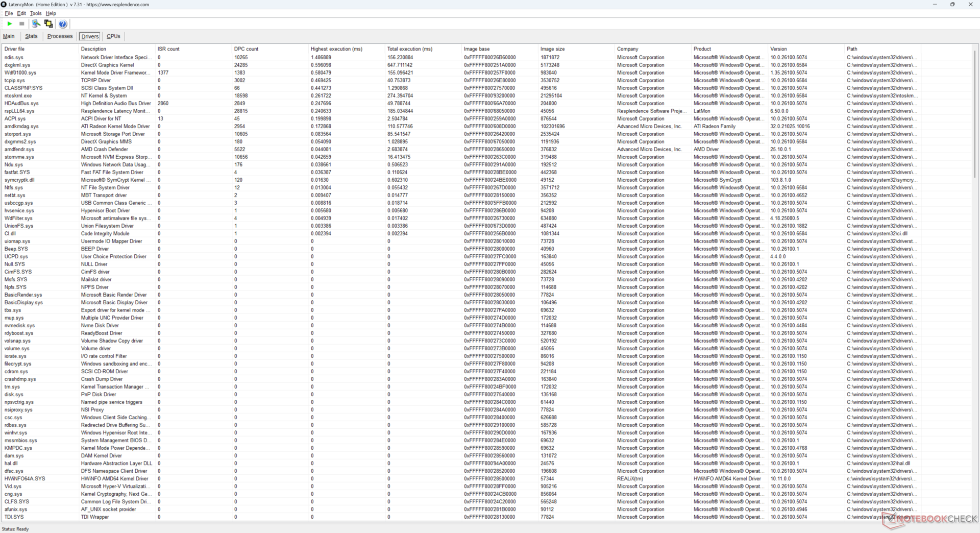
Task: Open help with the blue question icon
Action: tap(63, 24)
